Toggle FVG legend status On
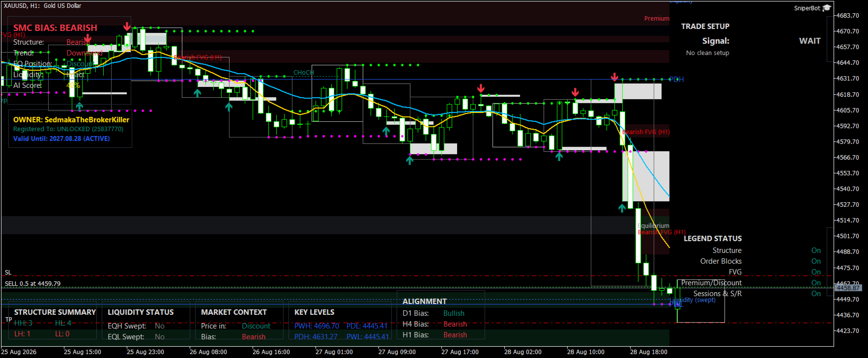The image size is (868, 358). click(x=816, y=272)
